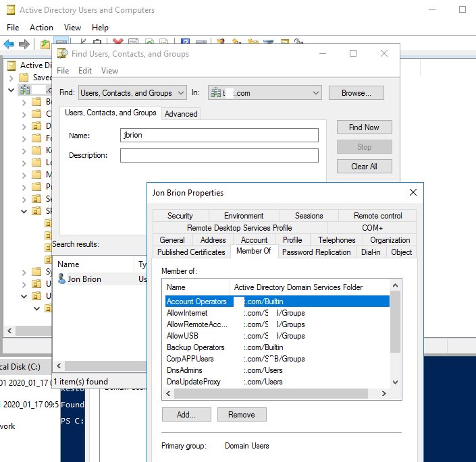Go forward with the gray arrow toolbar icon

point(24,45)
